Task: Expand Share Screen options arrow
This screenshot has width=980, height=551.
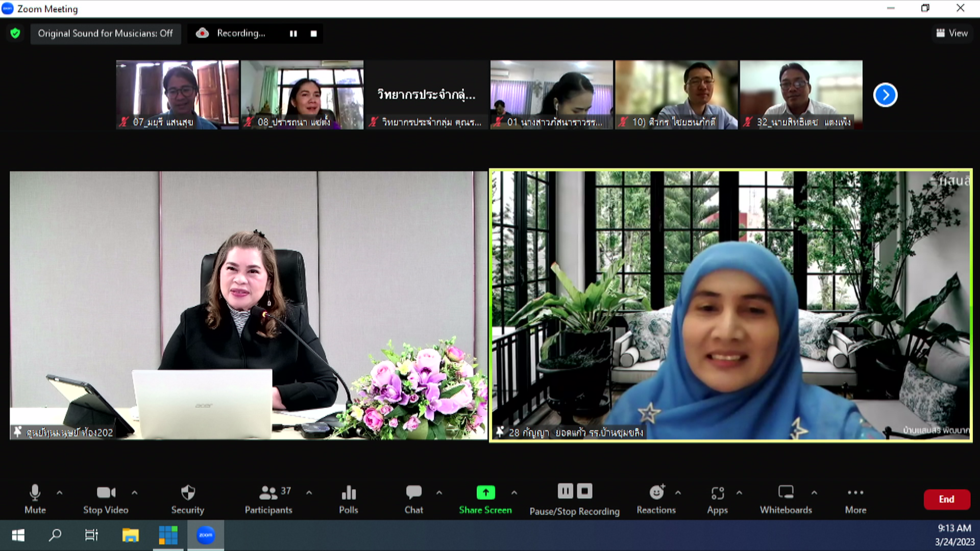Action: coord(514,493)
